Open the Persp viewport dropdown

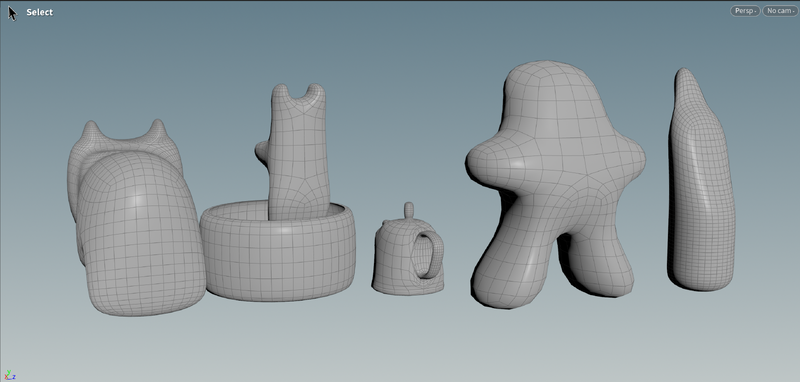click(745, 11)
